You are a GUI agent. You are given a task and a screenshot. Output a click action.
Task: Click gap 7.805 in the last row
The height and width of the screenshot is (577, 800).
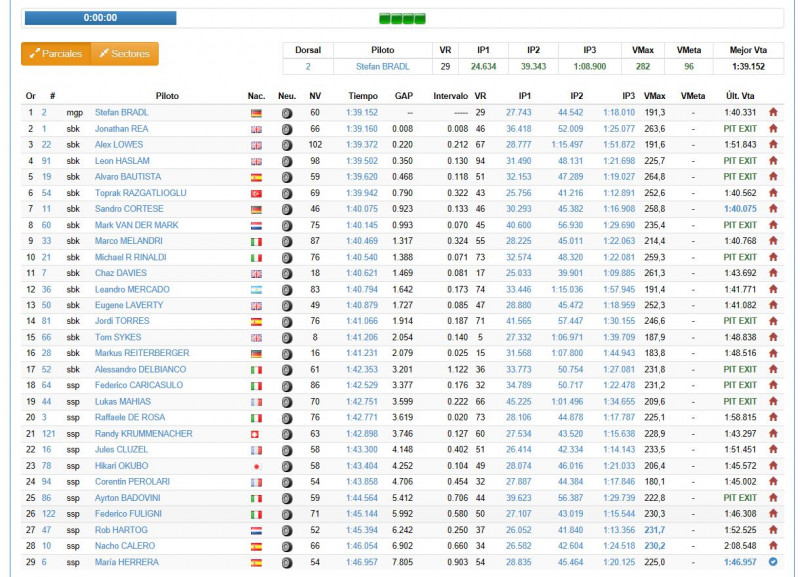[x=403, y=562]
